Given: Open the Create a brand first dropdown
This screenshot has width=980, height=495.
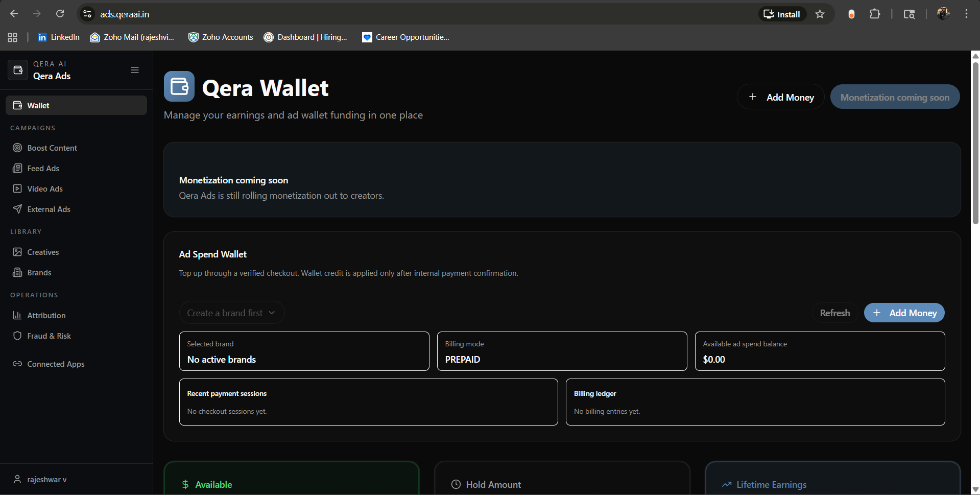Looking at the screenshot, I should (231, 313).
